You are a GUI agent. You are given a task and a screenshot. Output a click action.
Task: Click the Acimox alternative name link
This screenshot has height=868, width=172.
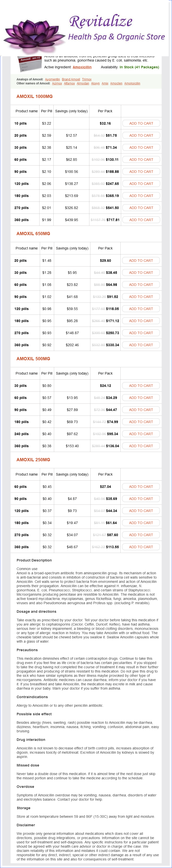tap(57, 84)
